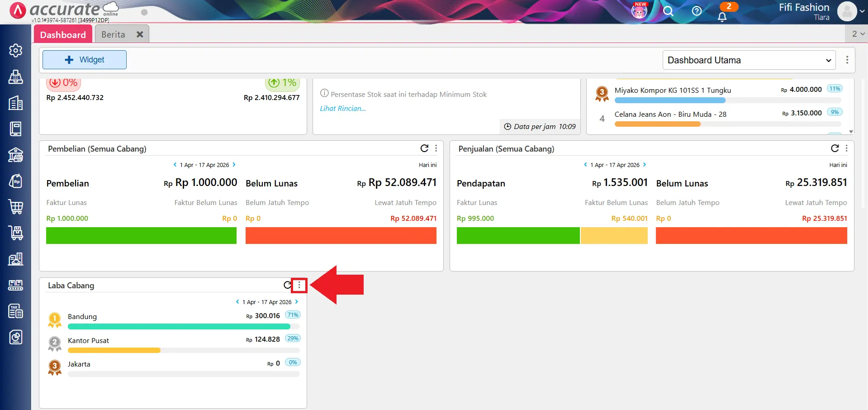Open the help question mark icon
The height and width of the screenshot is (410, 868).
point(697,11)
